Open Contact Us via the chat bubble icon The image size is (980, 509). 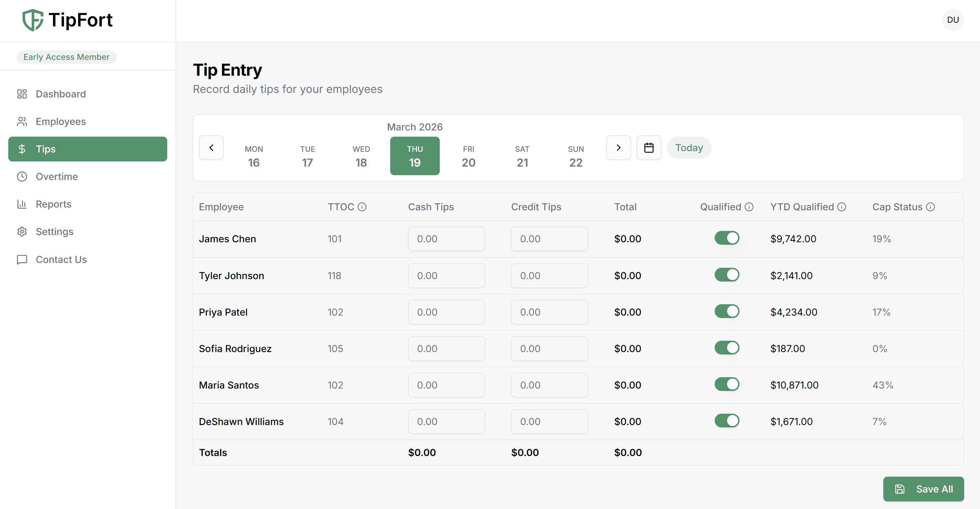click(x=22, y=259)
